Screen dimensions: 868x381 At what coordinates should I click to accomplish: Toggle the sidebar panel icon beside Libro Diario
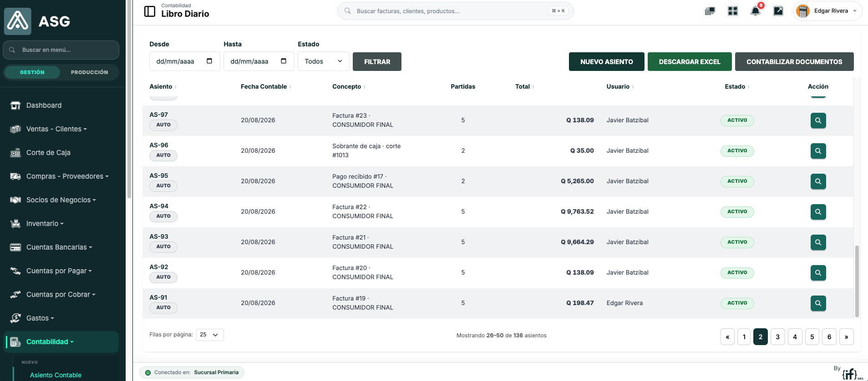(x=149, y=11)
